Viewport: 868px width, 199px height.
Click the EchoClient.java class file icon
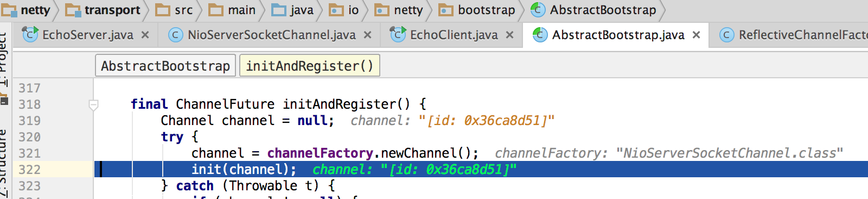(x=398, y=35)
